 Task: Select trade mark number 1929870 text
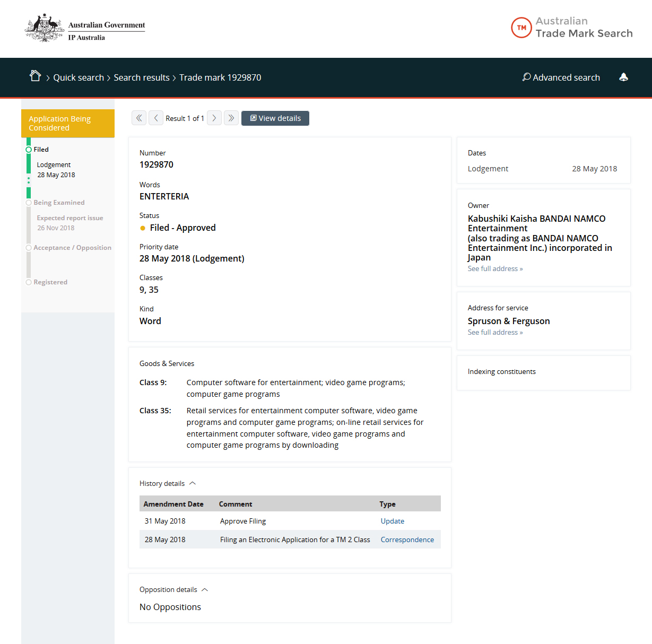point(157,165)
